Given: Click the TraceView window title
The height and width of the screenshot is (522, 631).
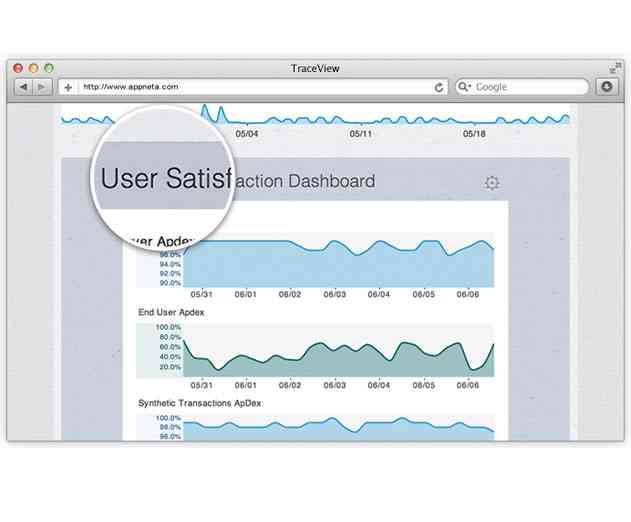Looking at the screenshot, I should [315, 68].
